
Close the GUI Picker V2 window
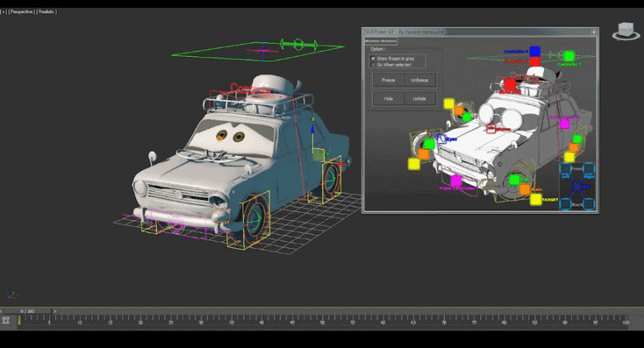click(x=594, y=32)
